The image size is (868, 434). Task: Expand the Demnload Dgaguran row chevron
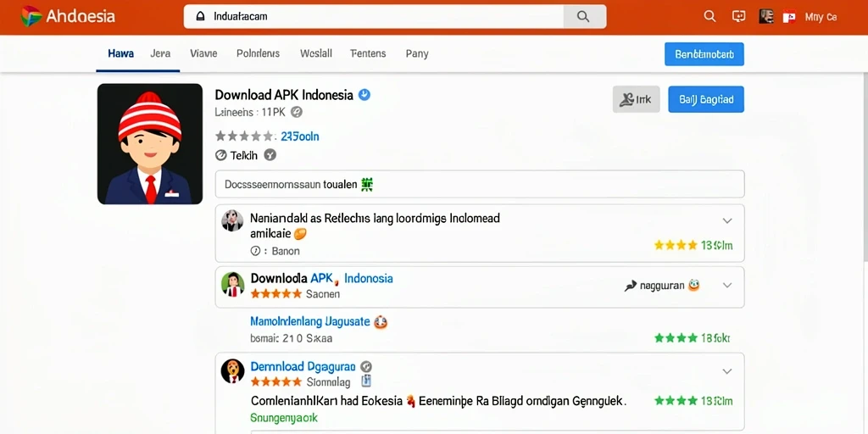tap(727, 371)
